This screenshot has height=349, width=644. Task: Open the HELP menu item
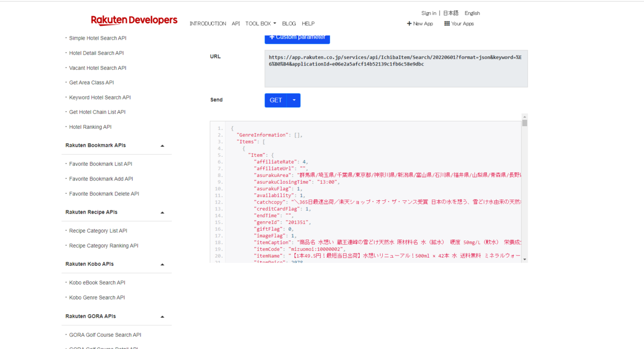pyautogui.click(x=308, y=24)
